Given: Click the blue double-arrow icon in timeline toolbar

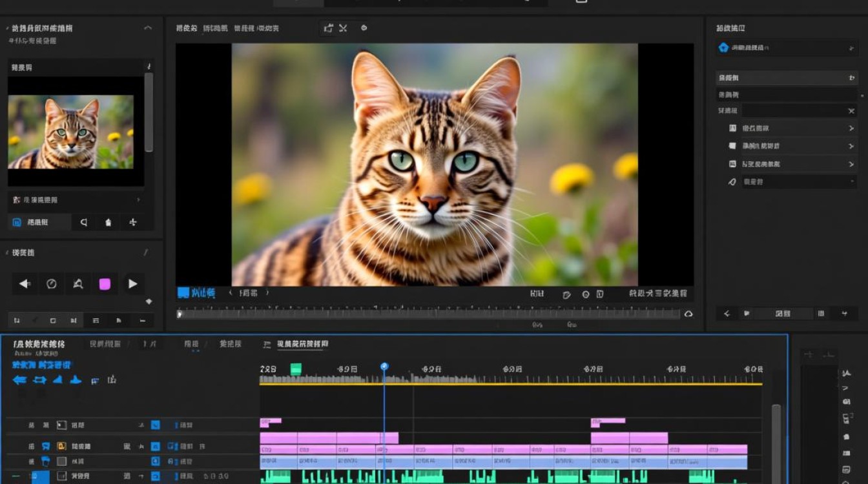Looking at the screenshot, I should (39, 380).
